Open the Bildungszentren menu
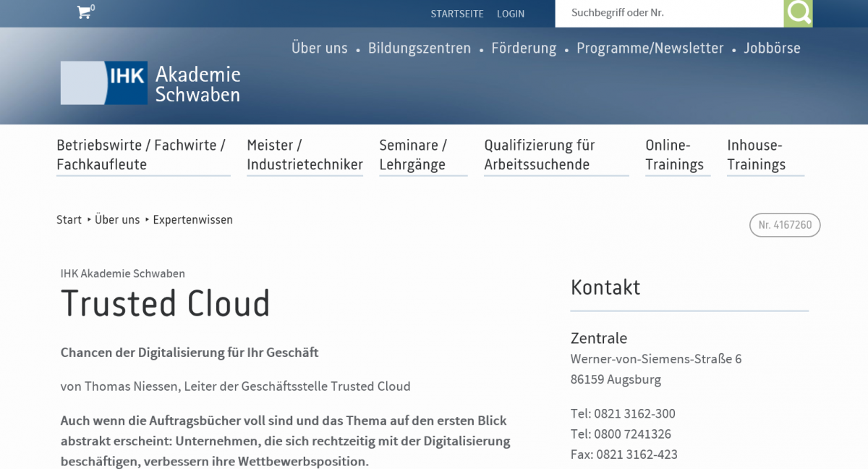The image size is (868, 469). (x=419, y=48)
